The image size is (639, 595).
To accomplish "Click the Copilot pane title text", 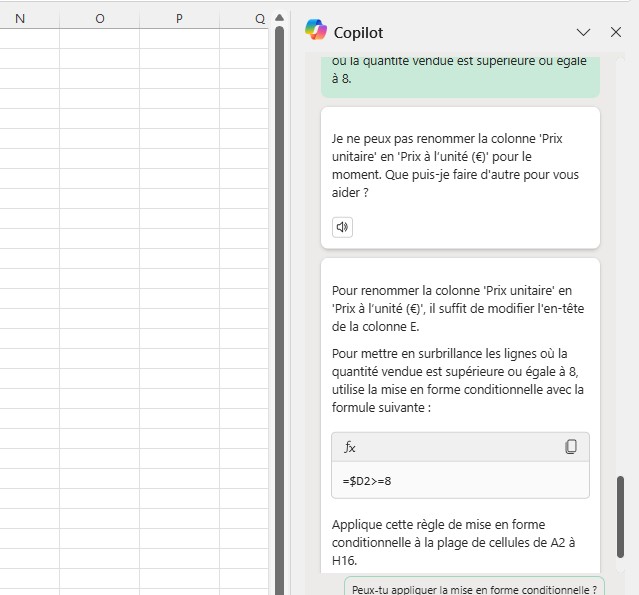I will pyautogui.click(x=358, y=32).
